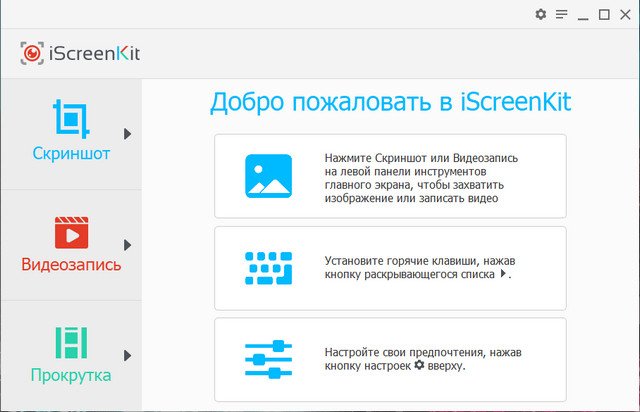The height and width of the screenshot is (412, 640).
Task: Click the iScreenKit camera logo icon
Action: pos(32,53)
